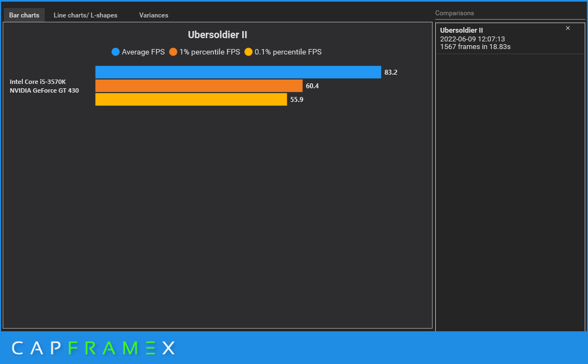Click the yellow 55.9 FPS bar
The image size is (588, 364).
coord(191,99)
